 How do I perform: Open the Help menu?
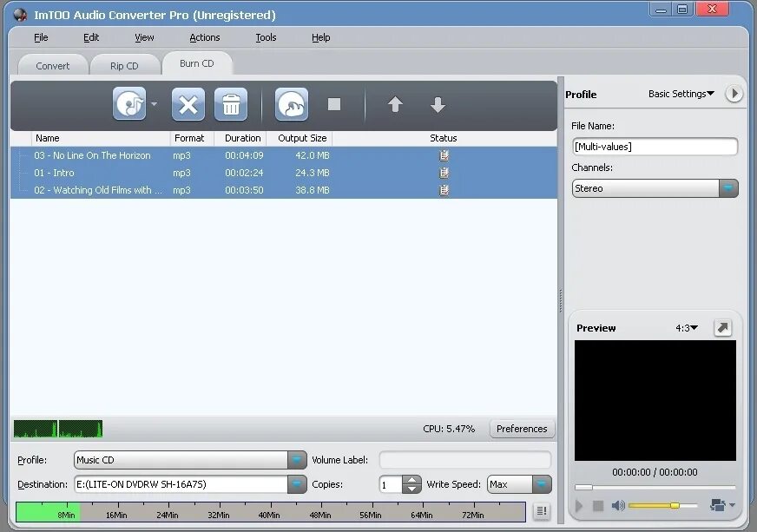point(320,37)
